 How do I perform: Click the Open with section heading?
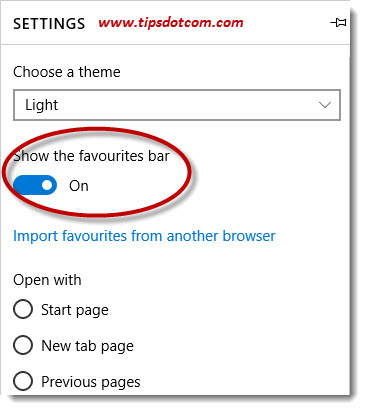pos(47,280)
